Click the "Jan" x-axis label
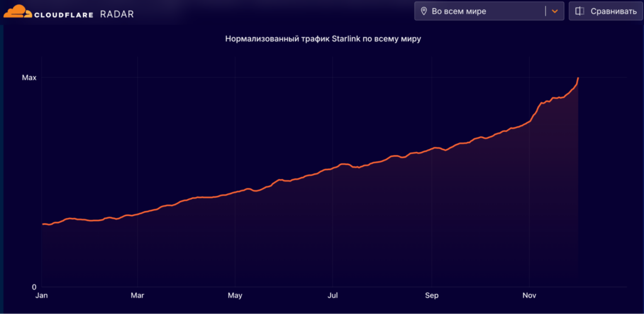This screenshot has height=314, width=644. [41, 295]
